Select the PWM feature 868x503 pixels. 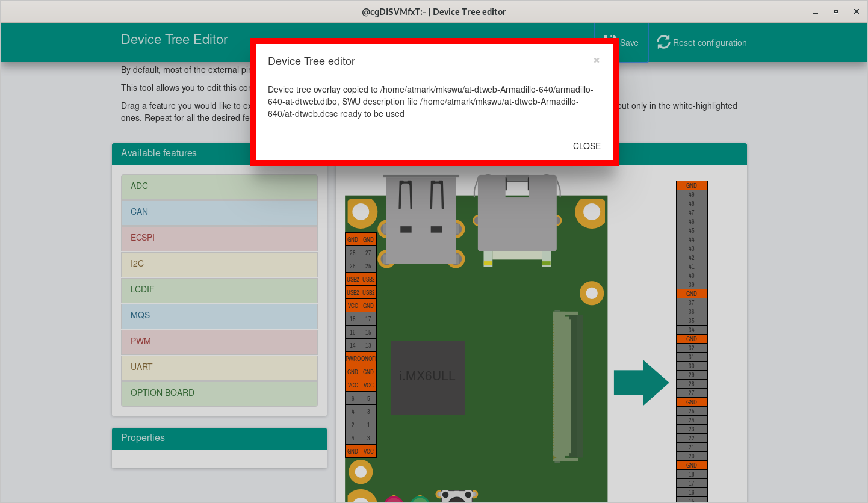(219, 342)
